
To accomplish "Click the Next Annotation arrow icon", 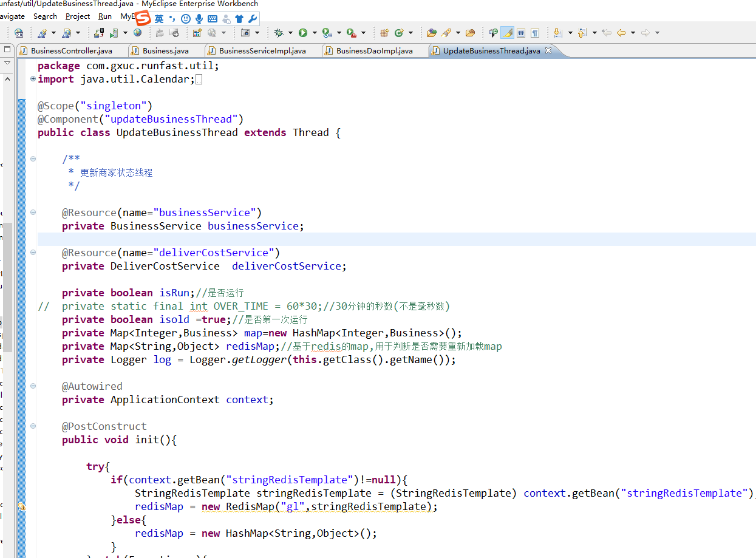I will pos(557,33).
